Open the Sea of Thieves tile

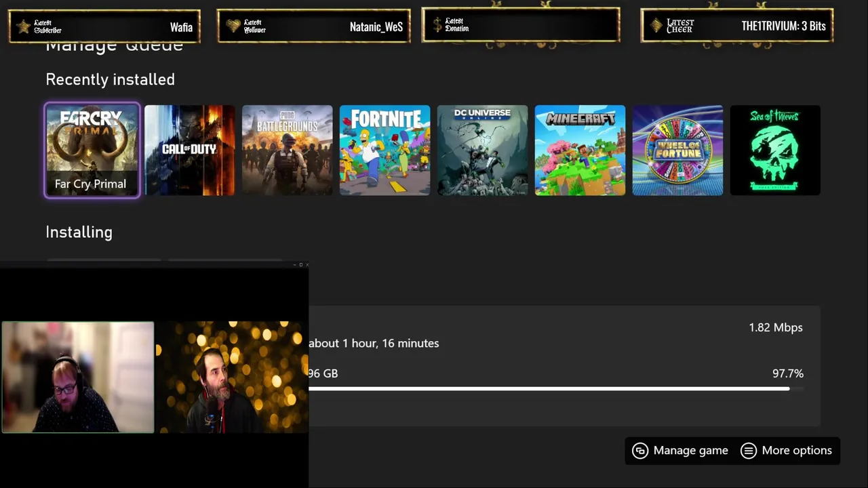[x=775, y=150]
